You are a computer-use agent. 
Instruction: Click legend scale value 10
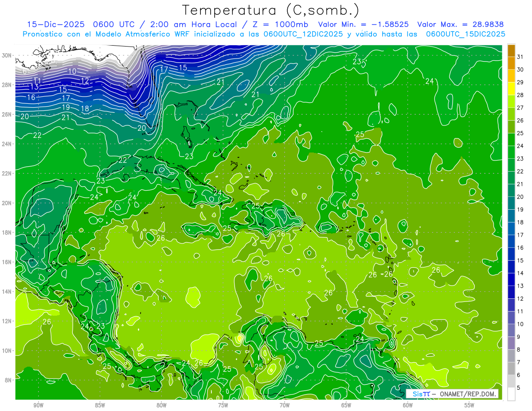pyautogui.click(x=520, y=325)
